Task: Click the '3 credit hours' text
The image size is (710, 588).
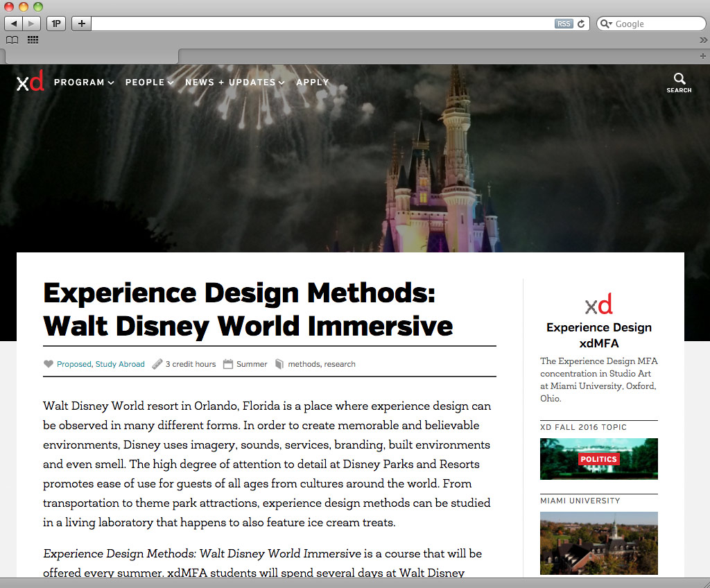Action: point(191,364)
